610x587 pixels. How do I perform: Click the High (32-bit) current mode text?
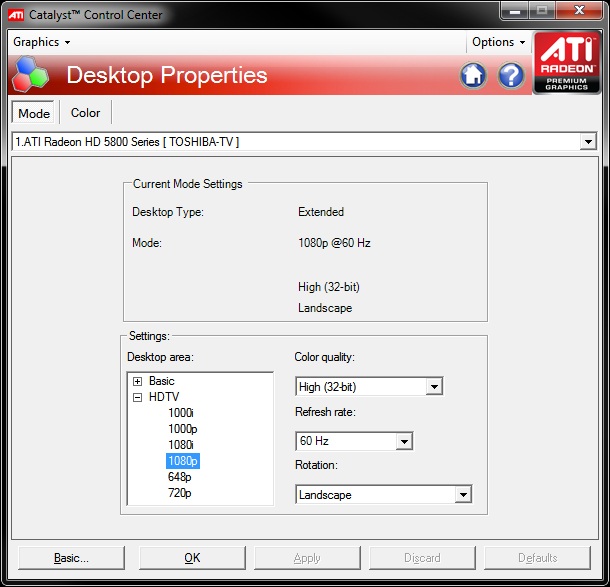pyautogui.click(x=329, y=287)
